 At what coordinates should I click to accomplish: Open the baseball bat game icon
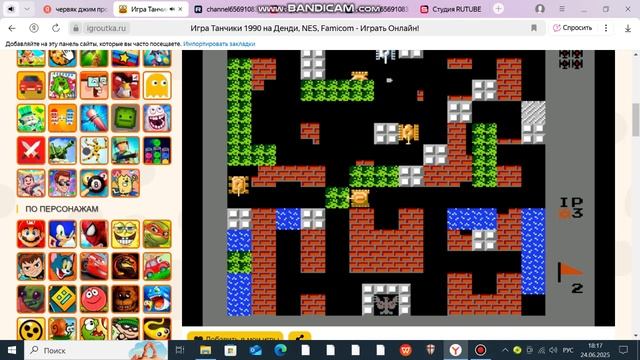94,118
